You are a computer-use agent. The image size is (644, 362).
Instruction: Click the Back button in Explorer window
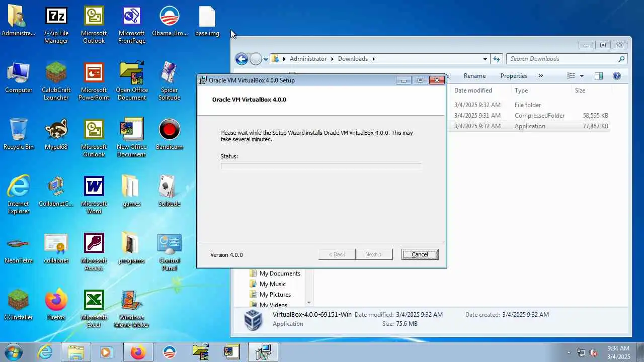point(242,59)
